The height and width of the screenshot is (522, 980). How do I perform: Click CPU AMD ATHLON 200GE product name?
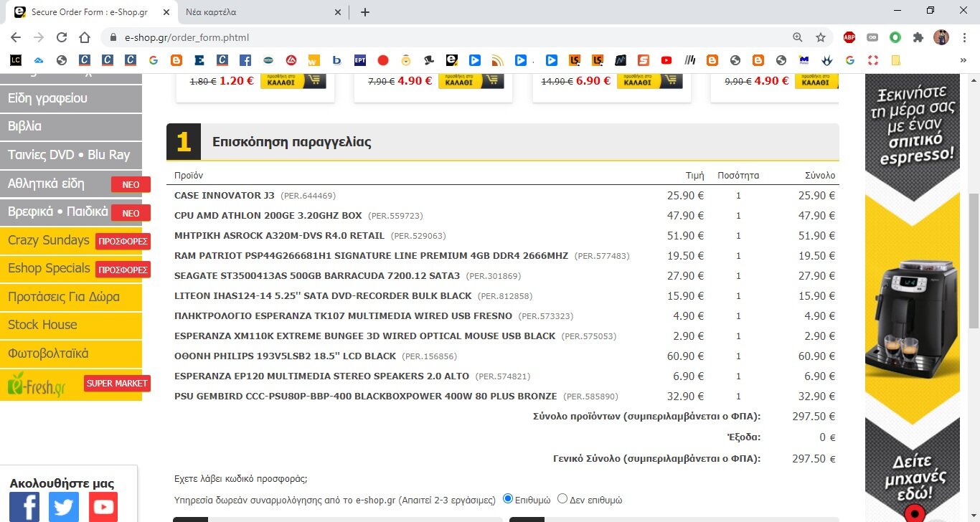[268, 215]
